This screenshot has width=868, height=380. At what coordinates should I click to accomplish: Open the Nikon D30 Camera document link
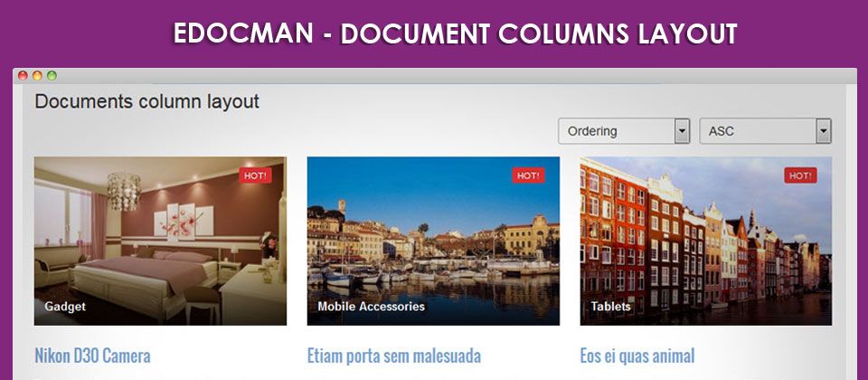coord(92,356)
